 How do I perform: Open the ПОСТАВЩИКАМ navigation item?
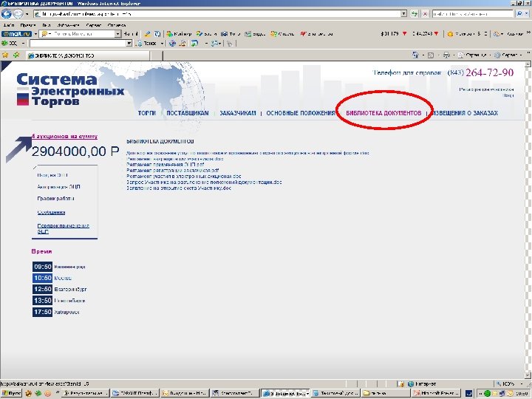point(187,113)
